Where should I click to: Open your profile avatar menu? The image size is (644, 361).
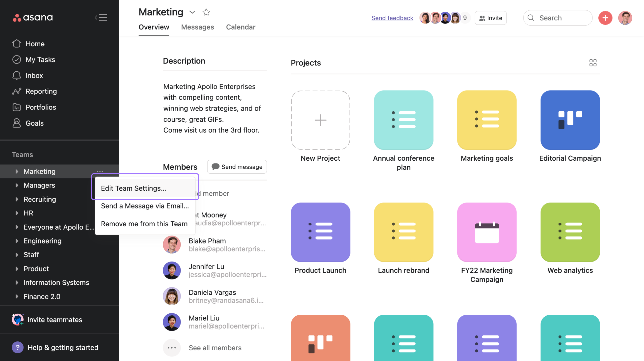point(625,18)
